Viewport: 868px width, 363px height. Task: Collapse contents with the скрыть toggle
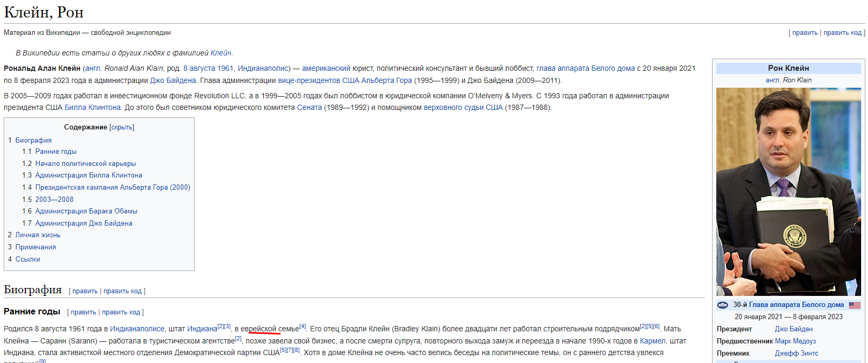122,127
